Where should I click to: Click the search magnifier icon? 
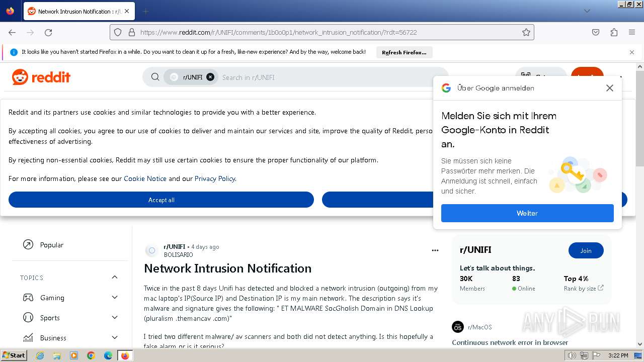click(x=155, y=77)
